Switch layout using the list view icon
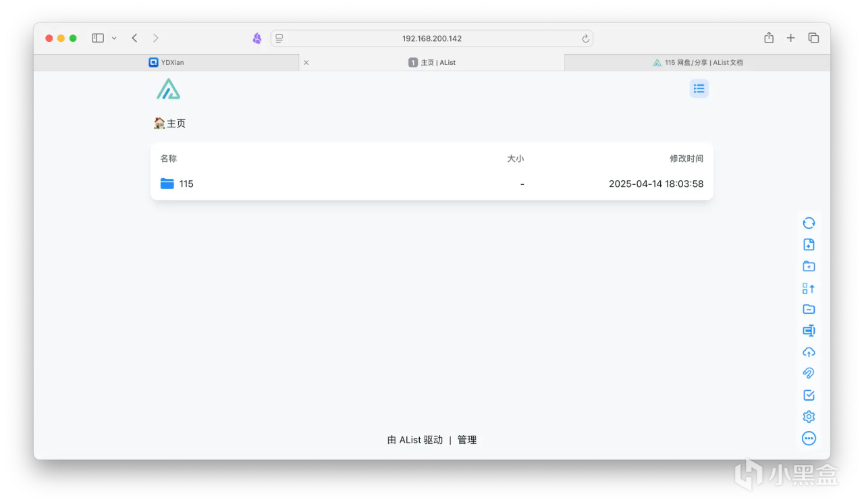 699,88
